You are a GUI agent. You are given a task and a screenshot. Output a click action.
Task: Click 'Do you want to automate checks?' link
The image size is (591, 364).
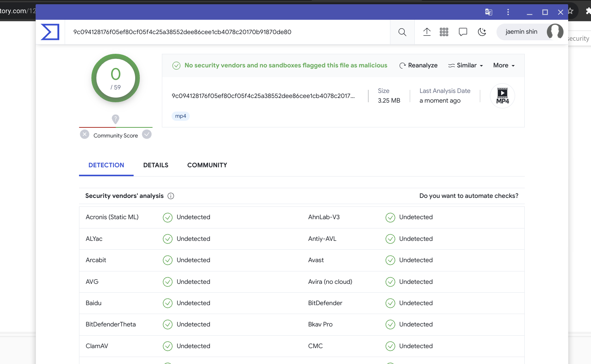coord(469,196)
